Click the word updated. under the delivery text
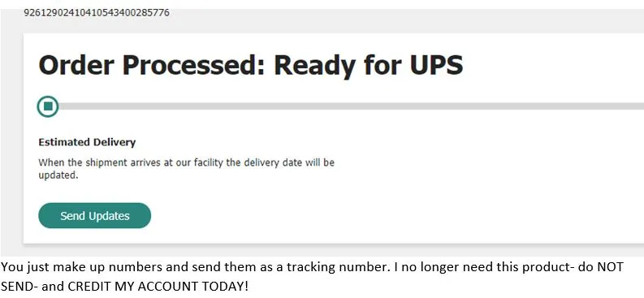The image size is (644, 298). tap(58, 175)
